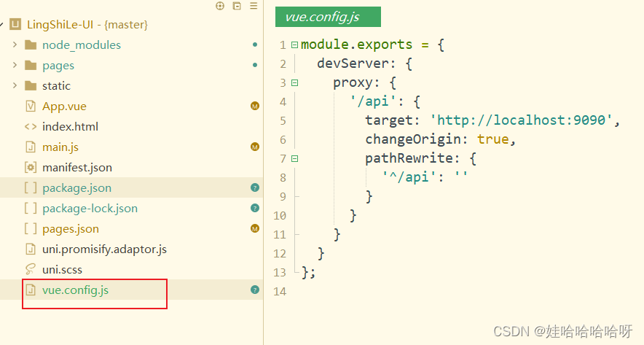Click the modified badge beside main.js
644x345 pixels.
pyautogui.click(x=255, y=147)
